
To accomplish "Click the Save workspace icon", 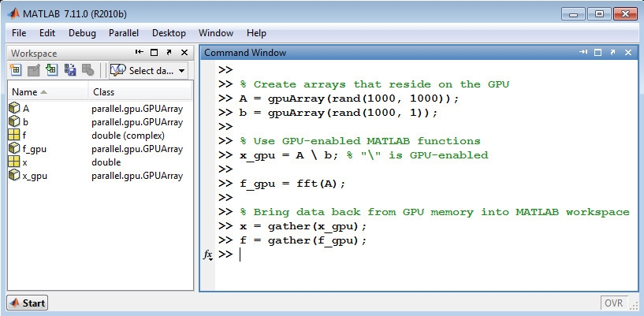I will (70, 70).
